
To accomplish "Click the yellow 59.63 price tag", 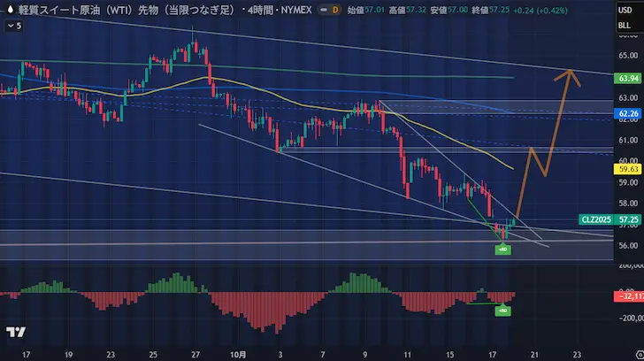I will (x=628, y=168).
